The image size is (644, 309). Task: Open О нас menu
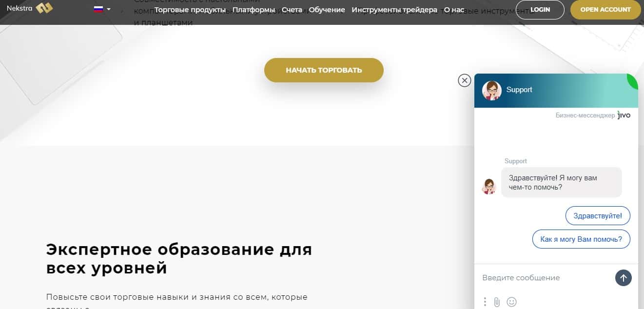click(454, 9)
